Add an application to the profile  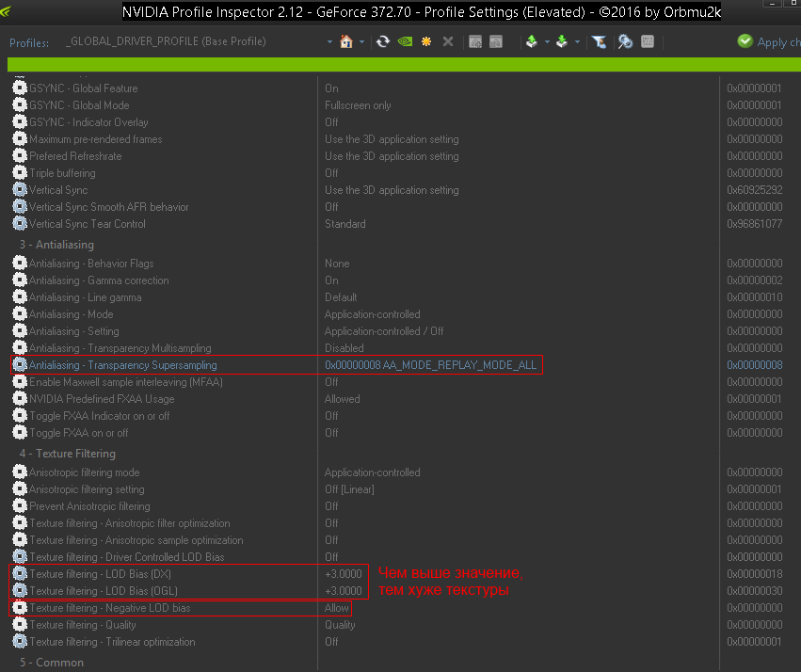pos(475,41)
